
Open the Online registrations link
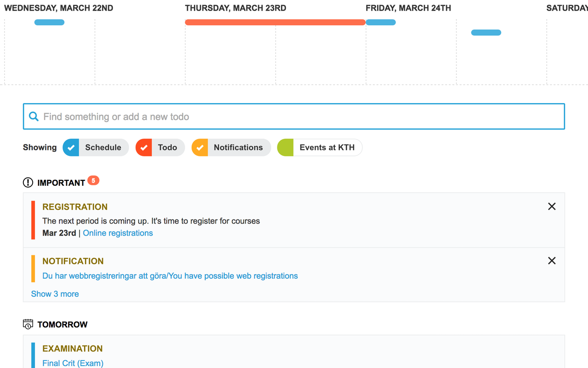pyautogui.click(x=118, y=233)
